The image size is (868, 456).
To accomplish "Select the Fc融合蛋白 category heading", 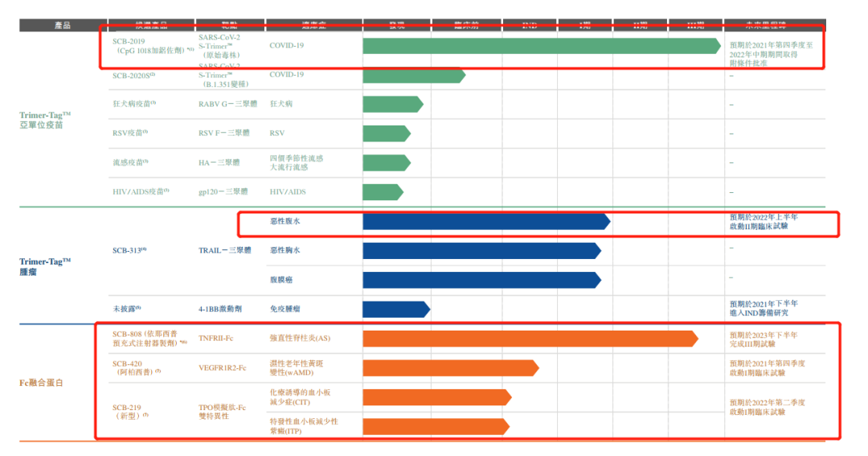I will [x=41, y=383].
